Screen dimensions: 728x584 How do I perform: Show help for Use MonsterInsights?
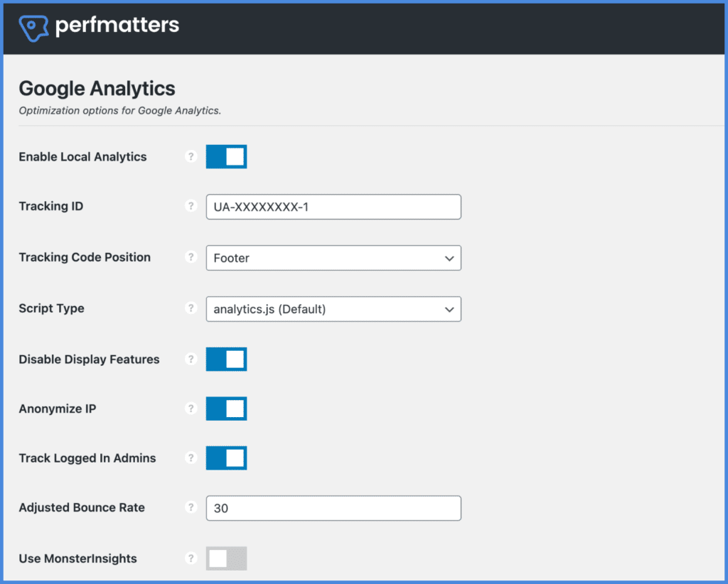[x=191, y=558]
